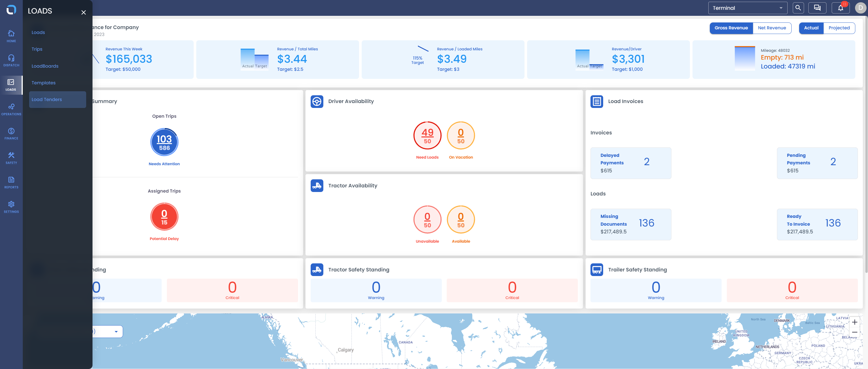The height and width of the screenshot is (369, 868).
Task: Open the notifications bell icon
Action: pyautogui.click(x=841, y=8)
